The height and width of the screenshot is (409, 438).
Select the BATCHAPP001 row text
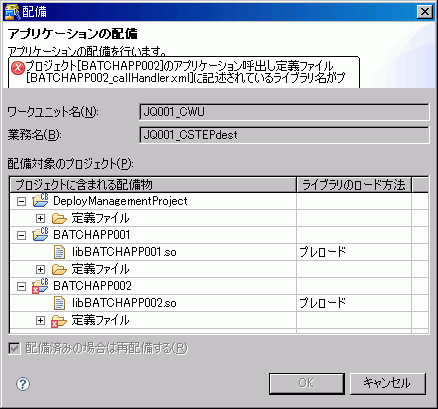(x=92, y=235)
